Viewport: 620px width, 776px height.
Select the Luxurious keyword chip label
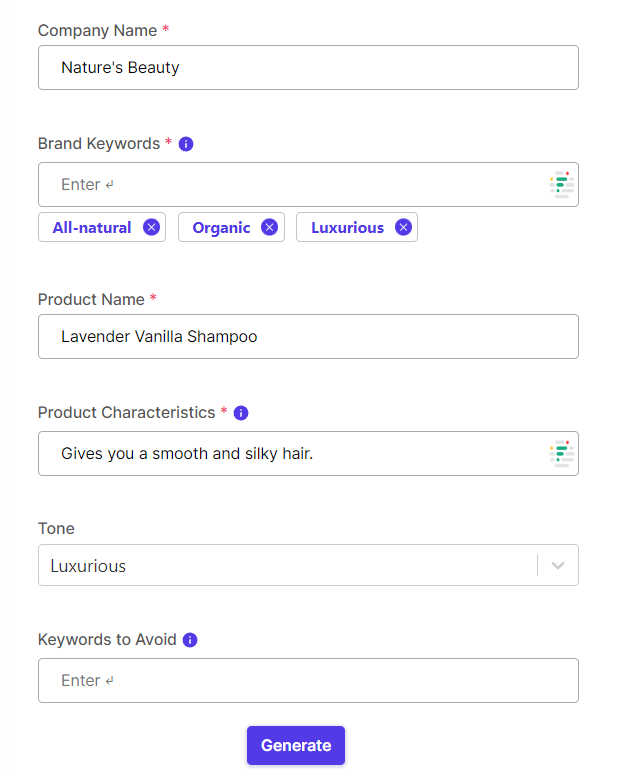tap(347, 228)
